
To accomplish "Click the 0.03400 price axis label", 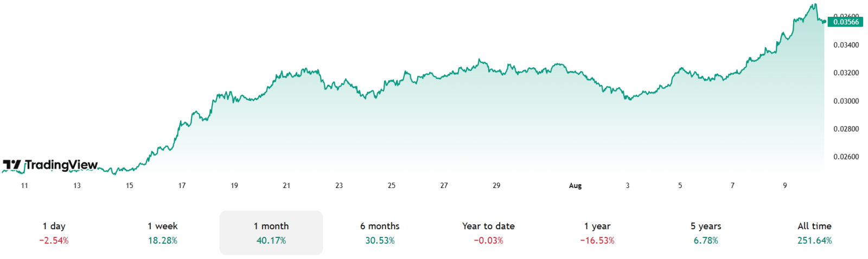I will 846,45.
